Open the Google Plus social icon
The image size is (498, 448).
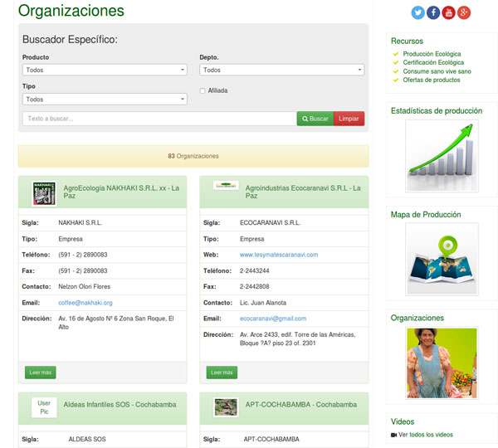point(464,12)
